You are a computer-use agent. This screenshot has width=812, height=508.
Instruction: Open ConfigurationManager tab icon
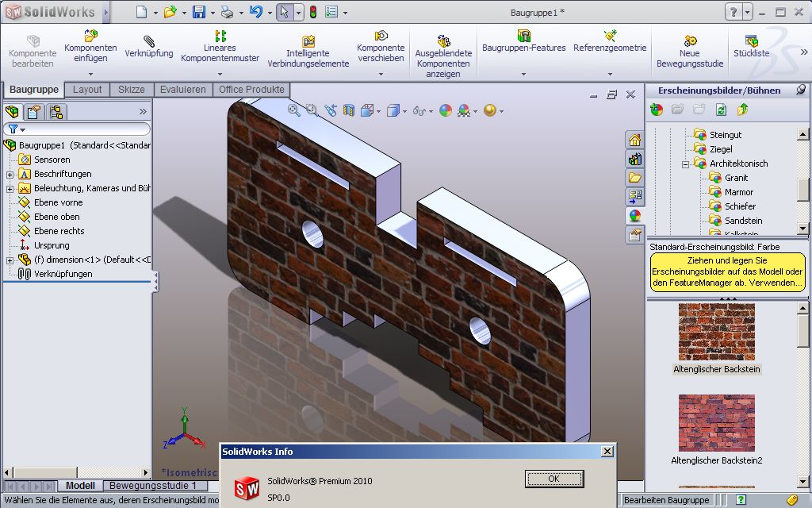[56, 111]
